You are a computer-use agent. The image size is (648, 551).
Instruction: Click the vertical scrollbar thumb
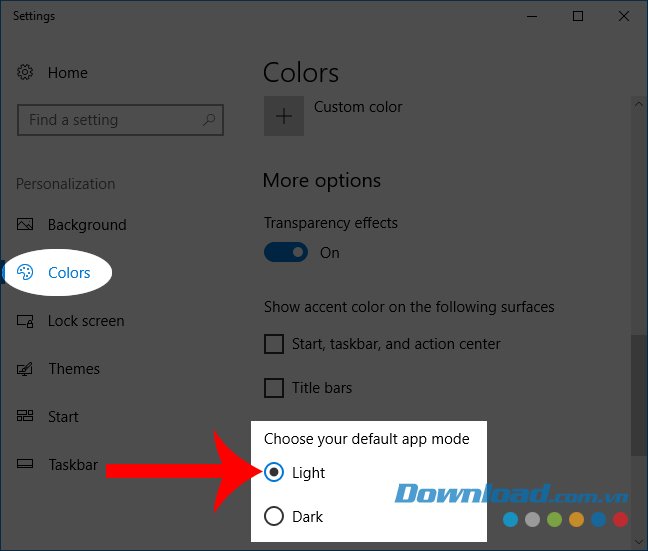637,395
